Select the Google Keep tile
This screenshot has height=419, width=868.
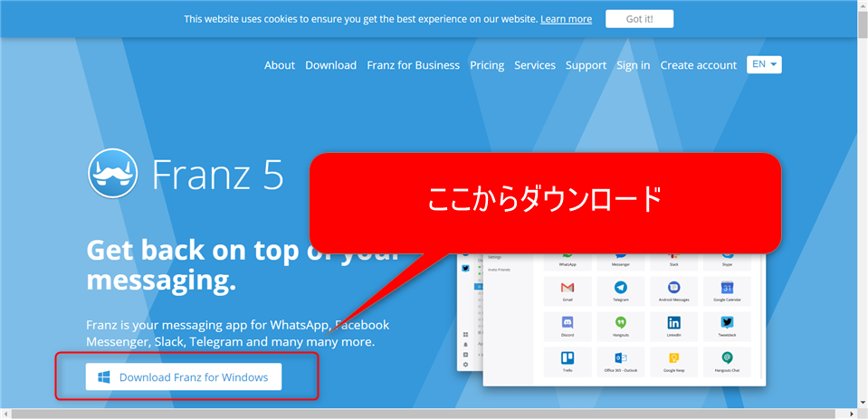(x=673, y=362)
